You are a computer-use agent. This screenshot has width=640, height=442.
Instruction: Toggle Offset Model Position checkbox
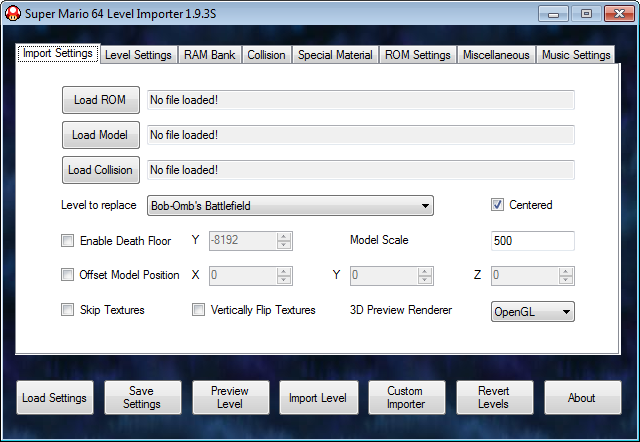click(68, 275)
